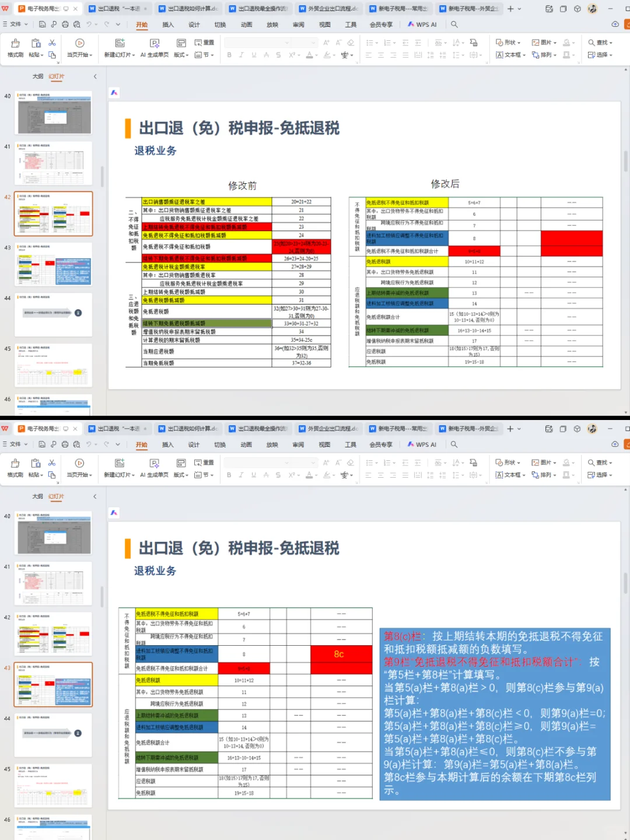Open the 文件 menu
The height and width of the screenshot is (840, 630).
[16, 24]
